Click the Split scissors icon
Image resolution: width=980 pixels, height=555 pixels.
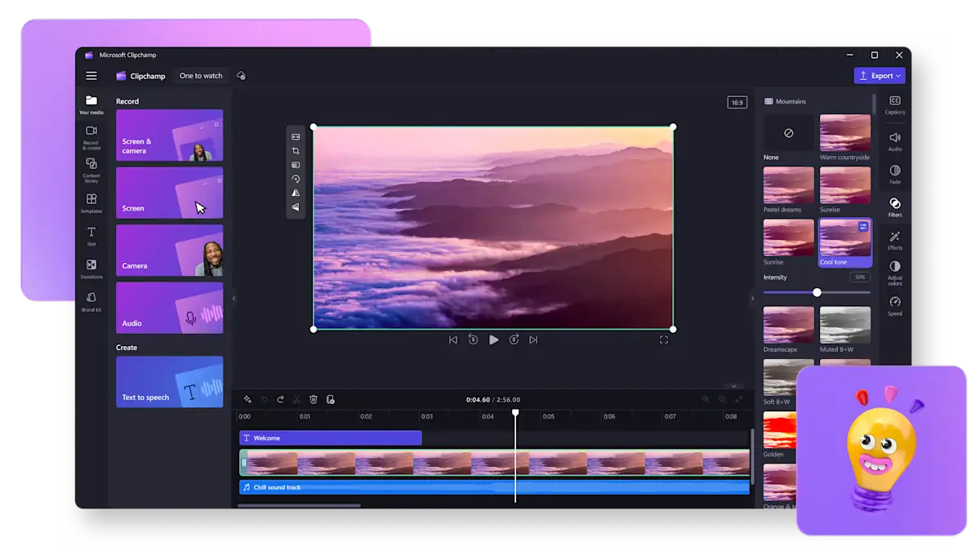click(x=297, y=400)
